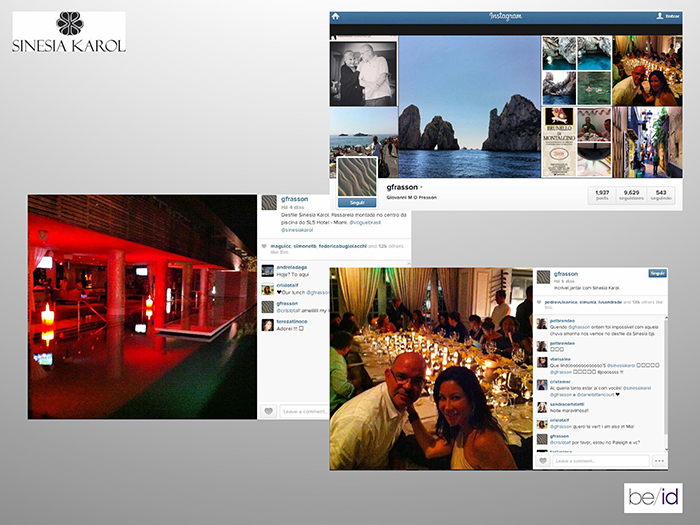Open maguicc liker profile link

point(280,246)
